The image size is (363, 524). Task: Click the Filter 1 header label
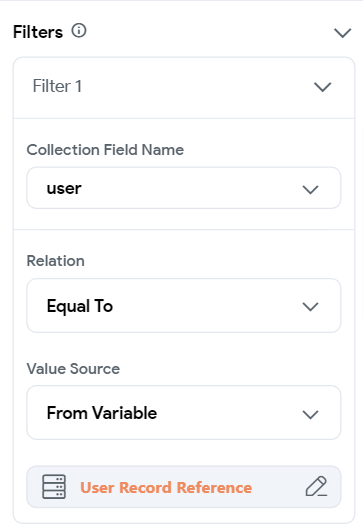pos(57,86)
